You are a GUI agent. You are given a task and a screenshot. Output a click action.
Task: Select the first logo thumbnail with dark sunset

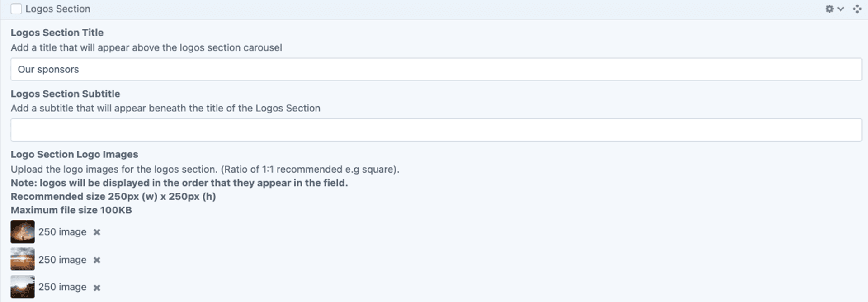[23, 232]
